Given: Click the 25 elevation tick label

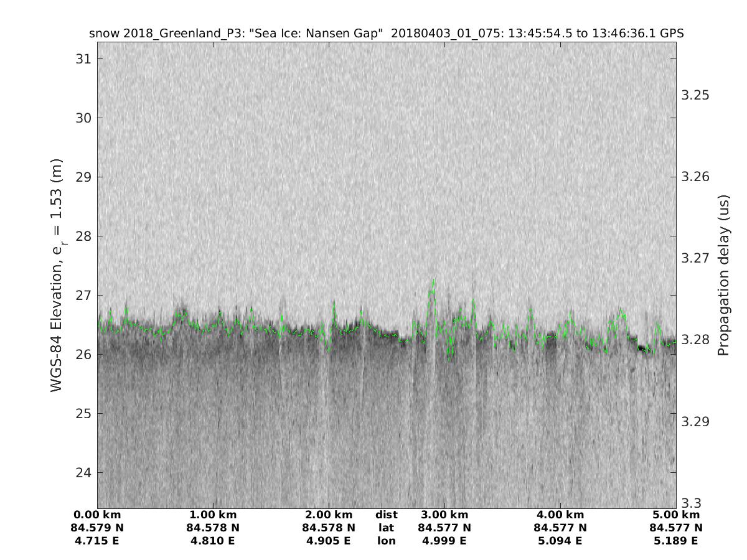Looking at the screenshot, I should coord(83,414).
